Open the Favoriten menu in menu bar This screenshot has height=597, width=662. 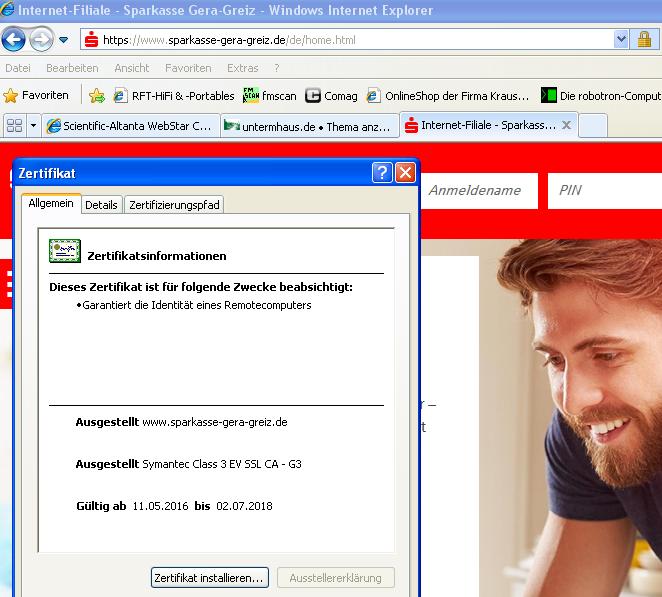pyautogui.click(x=188, y=68)
